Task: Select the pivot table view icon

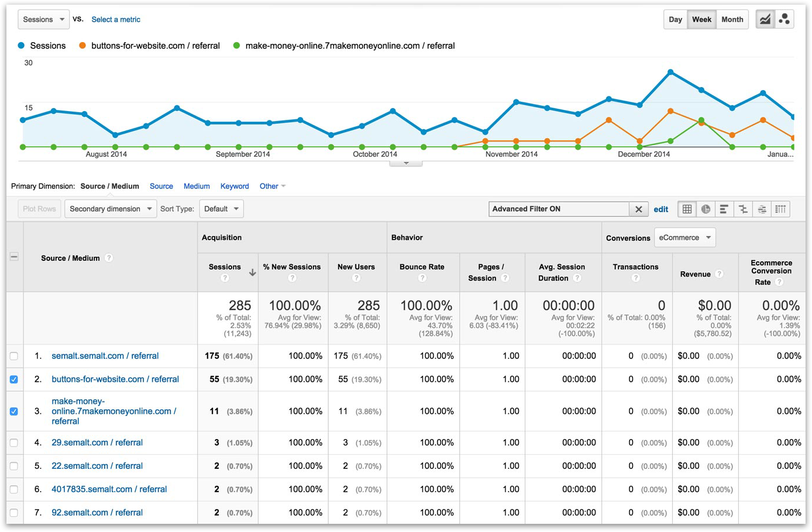Action: click(780, 209)
